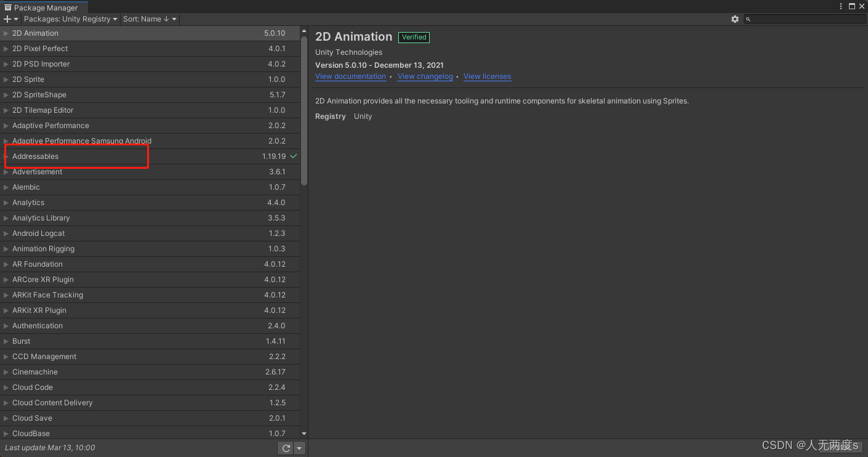Viewport: 868px width, 457px height.
Task: Open the settings gear menu
Action: click(734, 19)
